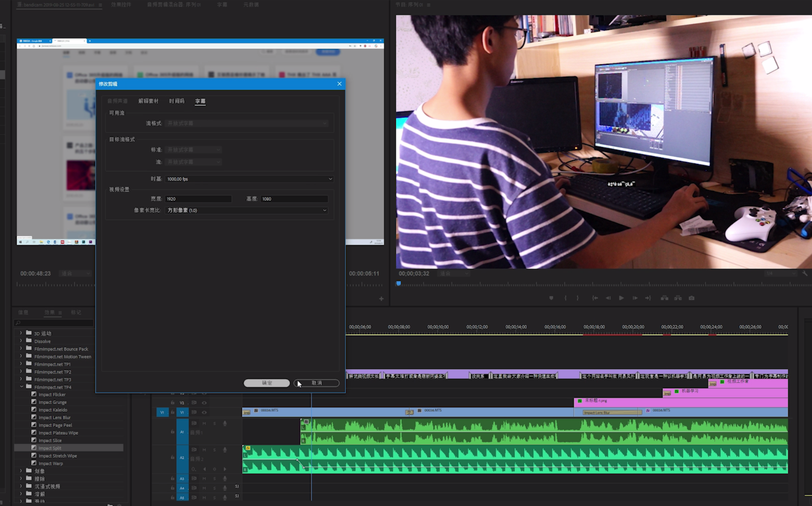The height and width of the screenshot is (506, 812).
Task: Click the 取消 button
Action: click(317, 383)
